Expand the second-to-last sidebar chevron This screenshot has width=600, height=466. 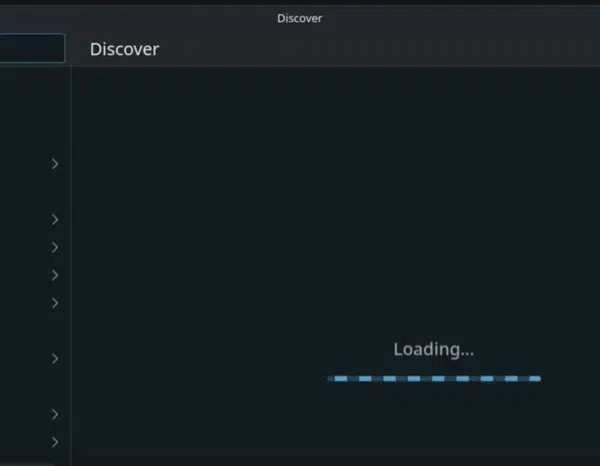(x=55, y=414)
